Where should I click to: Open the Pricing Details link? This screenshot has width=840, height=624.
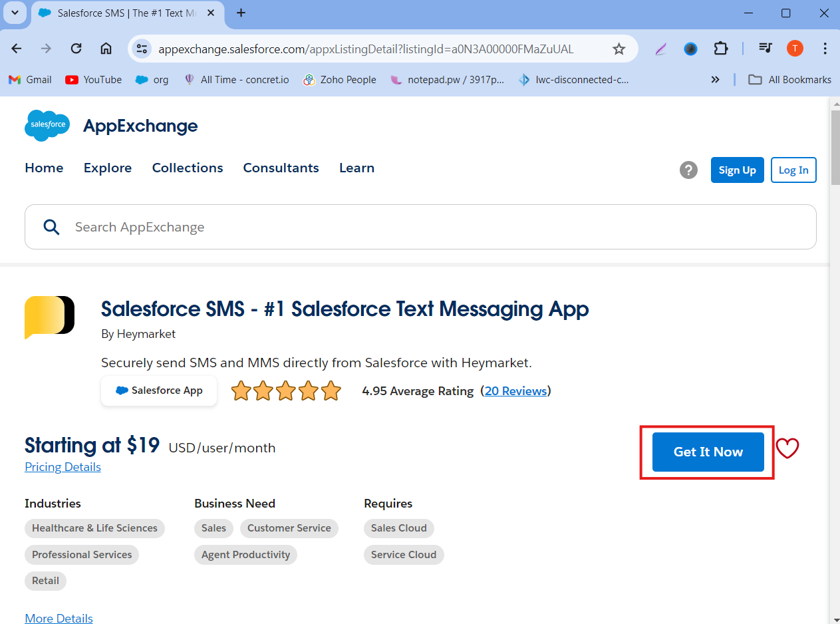click(63, 467)
